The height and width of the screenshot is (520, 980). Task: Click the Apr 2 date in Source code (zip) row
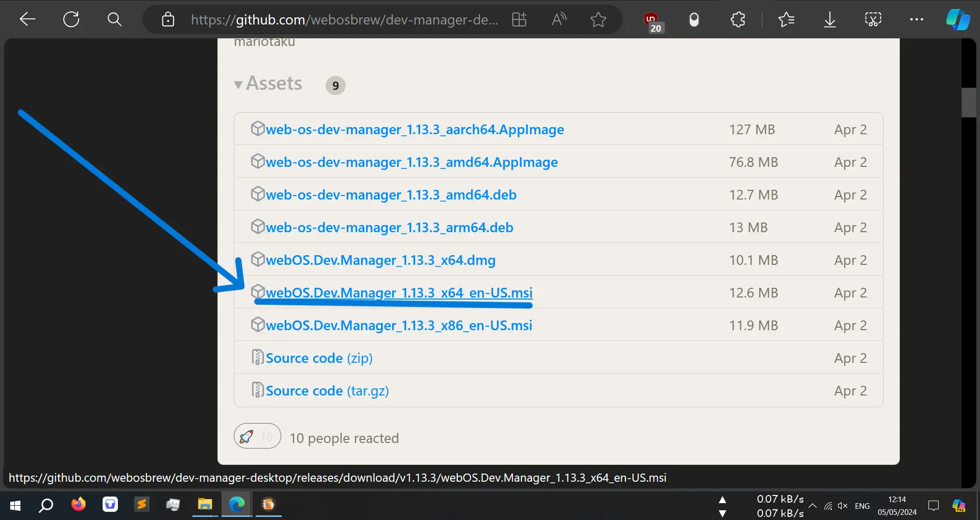(x=850, y=358)
